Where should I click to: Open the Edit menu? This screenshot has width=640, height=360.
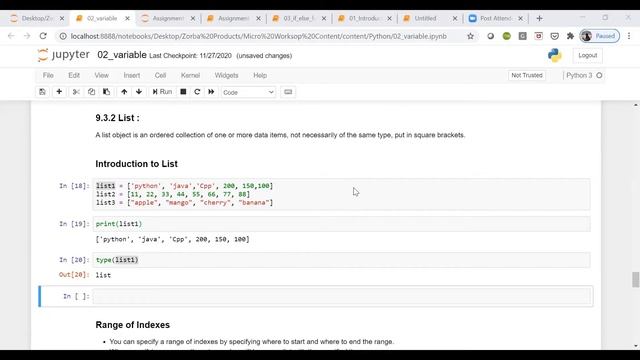pos(74,75)
